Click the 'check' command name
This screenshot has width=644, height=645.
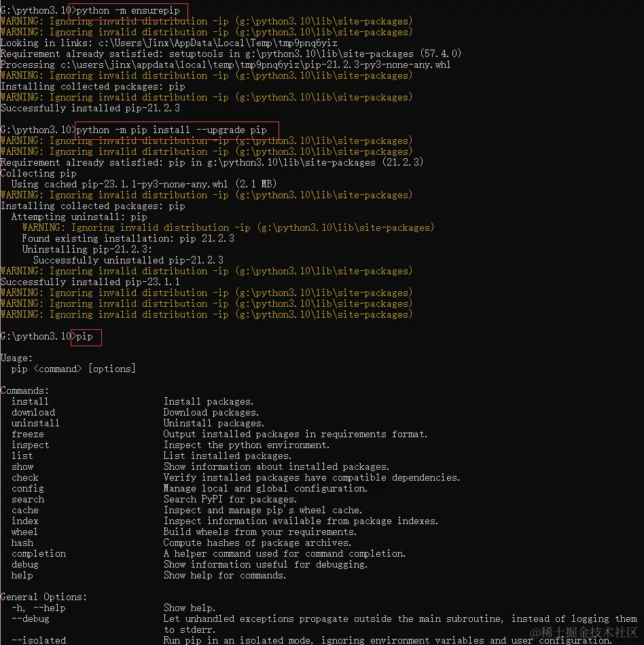click(24, 477)
